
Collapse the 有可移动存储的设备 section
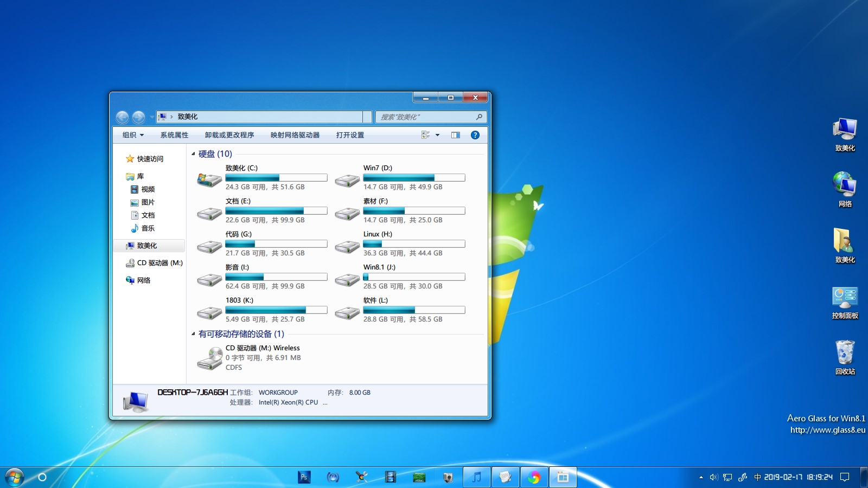[x=194, y=335]
